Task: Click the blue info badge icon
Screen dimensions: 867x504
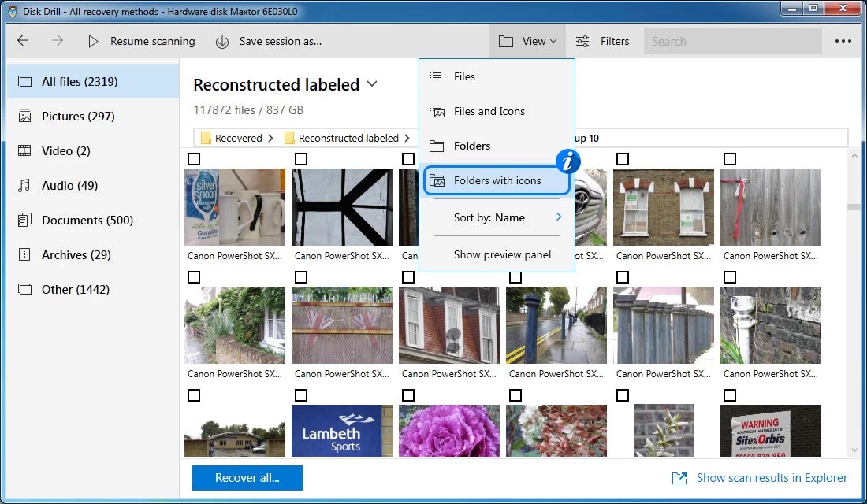Action: pyautogui.click(x=567, y=161)
